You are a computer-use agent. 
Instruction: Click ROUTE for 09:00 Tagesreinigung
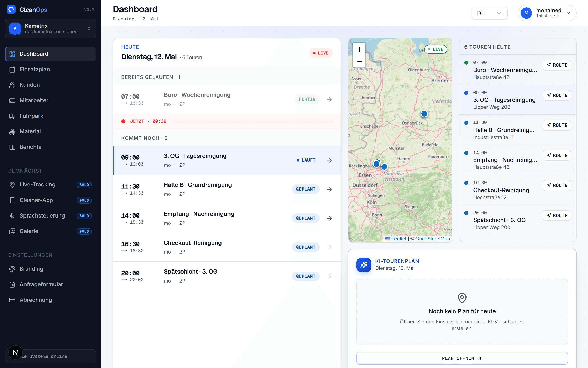557,95
